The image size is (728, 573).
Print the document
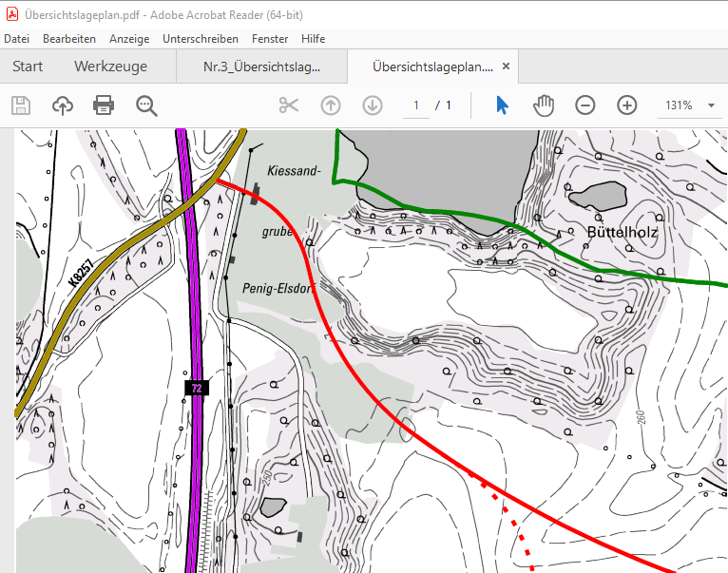[104, 105]
